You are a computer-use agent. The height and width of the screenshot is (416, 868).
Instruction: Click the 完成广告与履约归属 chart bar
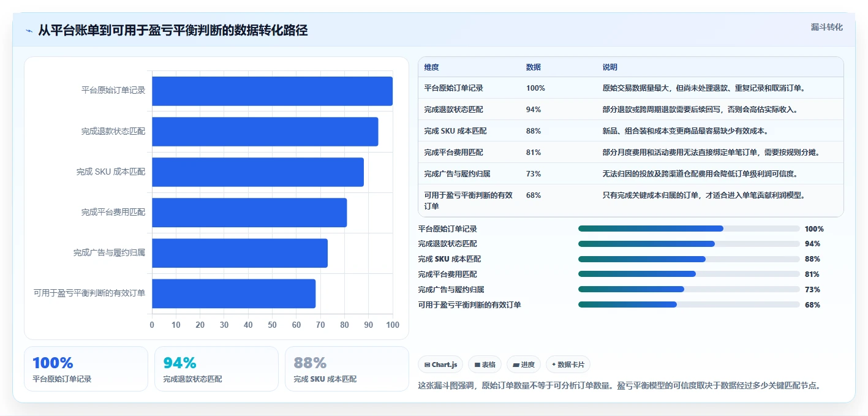pyautogui.click(x=240, y=253)
